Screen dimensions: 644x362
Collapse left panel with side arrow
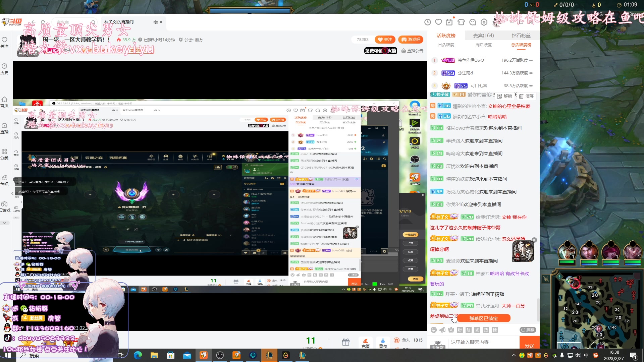(12, 193)
